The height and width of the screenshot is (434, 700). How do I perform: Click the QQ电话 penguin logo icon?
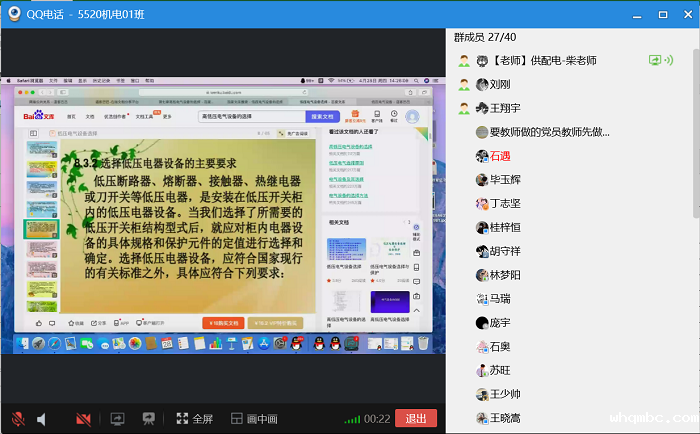click(15, 14)
